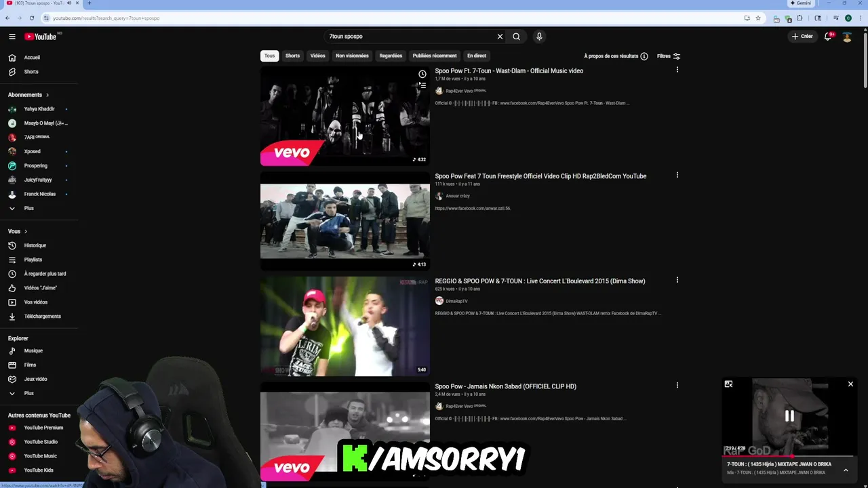Select the Non visionnées filter chip
The height and width of the screenshot is (488, 868).
[352, 56]
